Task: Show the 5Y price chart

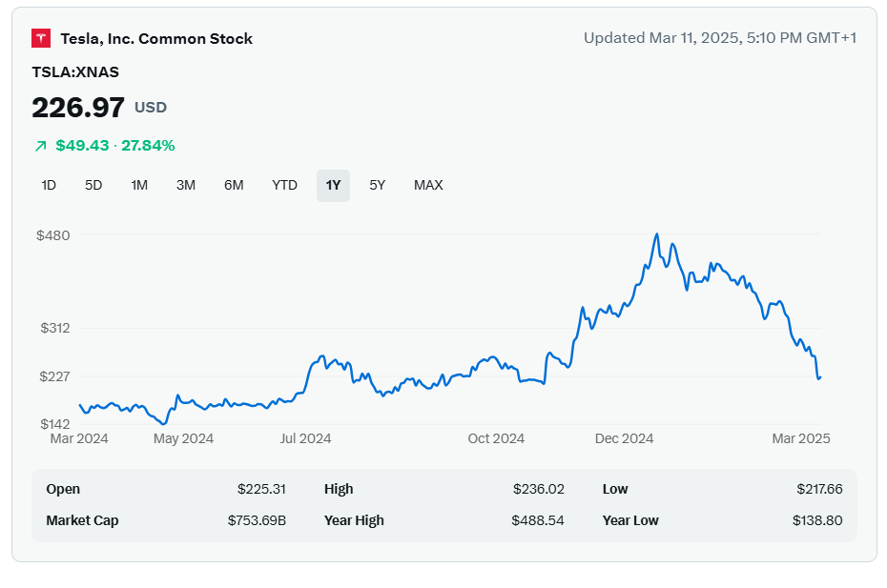Action: (x=378, y=185)
